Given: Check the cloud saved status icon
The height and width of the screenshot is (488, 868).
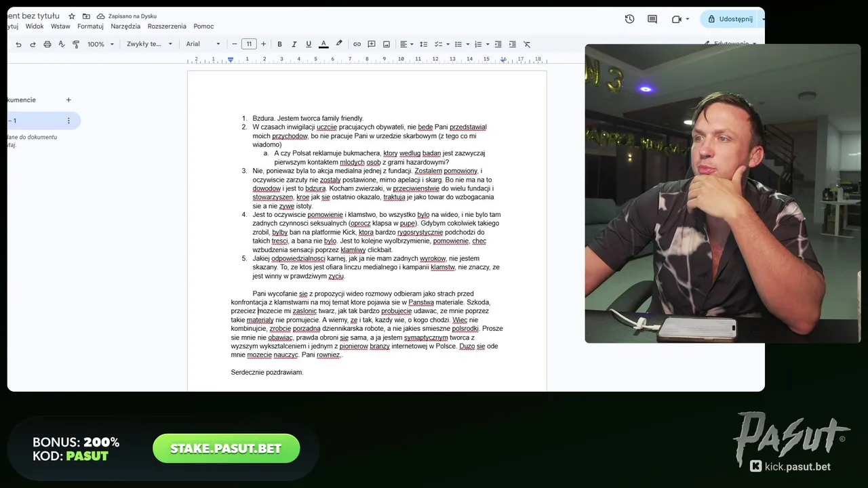Looking at the screenshot, I should 101,16.
